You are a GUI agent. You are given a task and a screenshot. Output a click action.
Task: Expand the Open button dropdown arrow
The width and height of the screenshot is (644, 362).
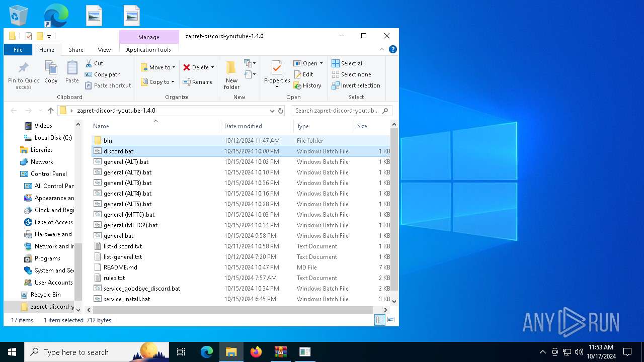point(321,63)
